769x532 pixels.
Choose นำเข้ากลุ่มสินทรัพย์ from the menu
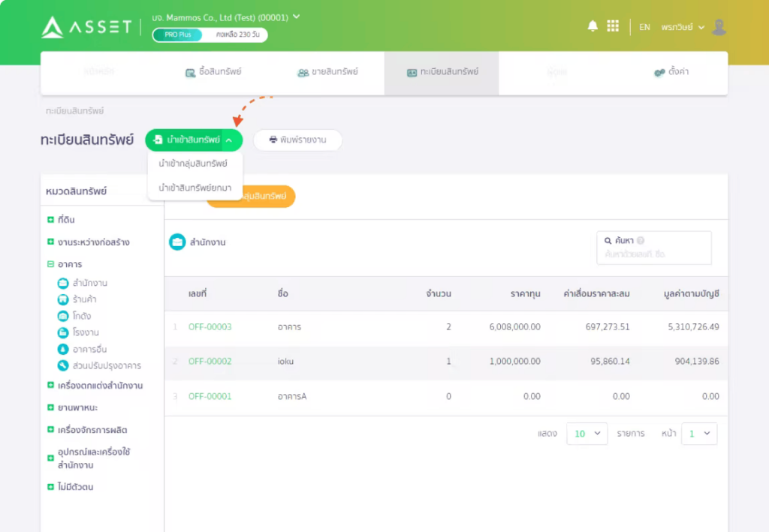(193, 164)
